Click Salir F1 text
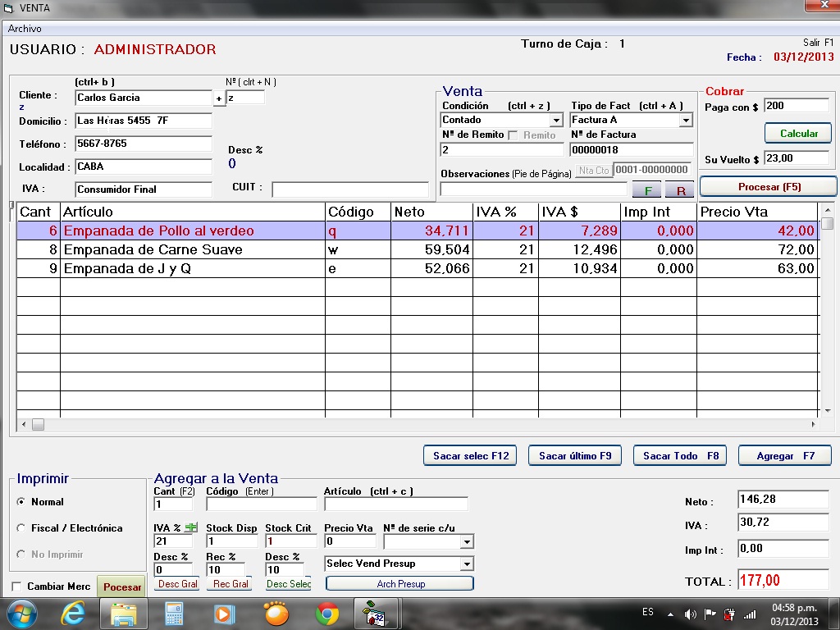 click(818, 43)
